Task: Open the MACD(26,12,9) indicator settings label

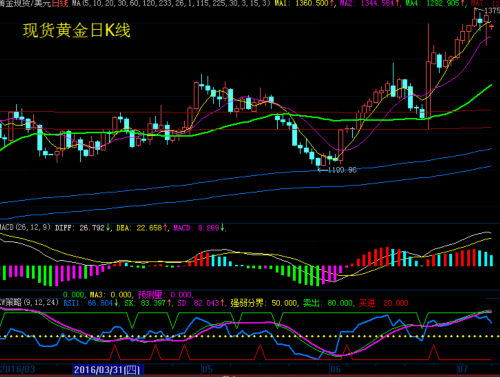Action: pyautogui.click(x=25, y=228)
